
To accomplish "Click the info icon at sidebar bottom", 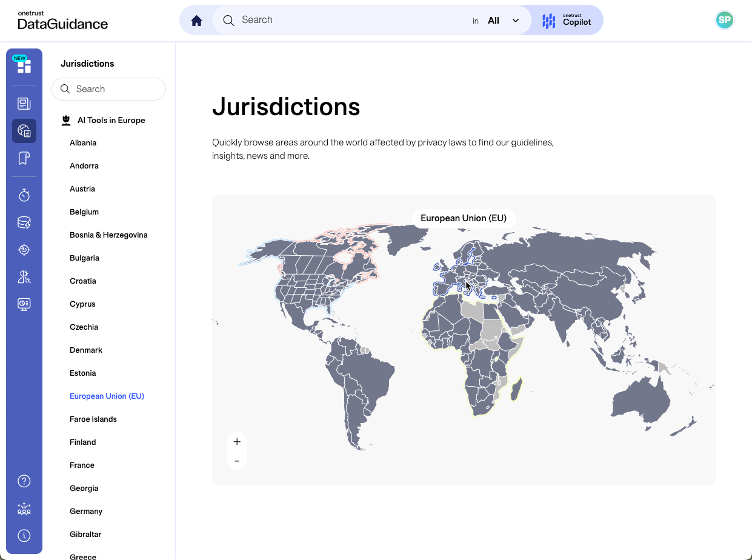I will point(24,535).
